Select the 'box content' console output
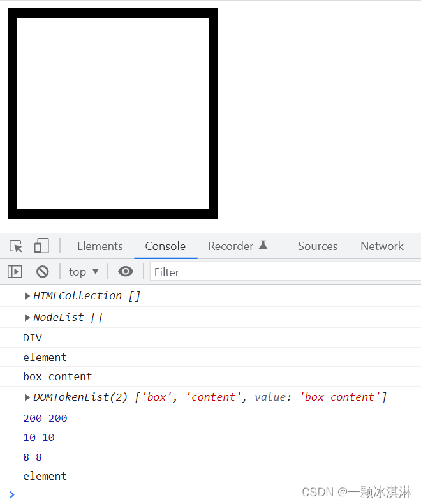The width and height of the screenshot is (421, 504). (57, 376)
